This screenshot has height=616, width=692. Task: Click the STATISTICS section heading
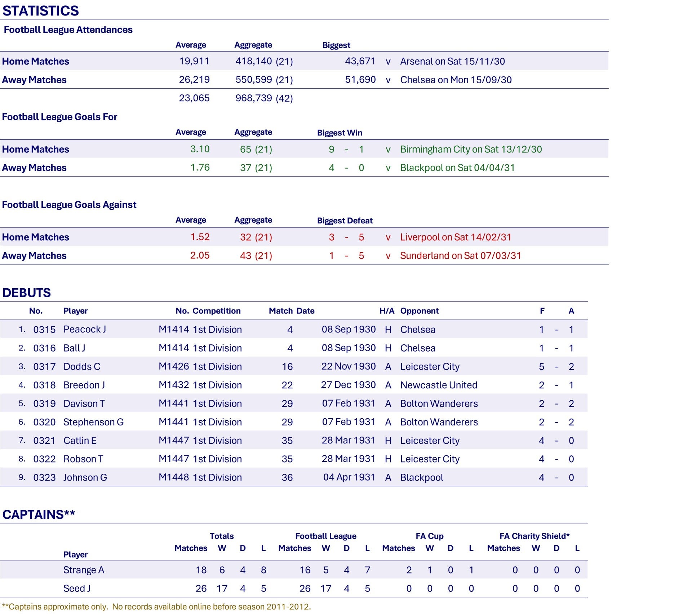click(40, 11)
